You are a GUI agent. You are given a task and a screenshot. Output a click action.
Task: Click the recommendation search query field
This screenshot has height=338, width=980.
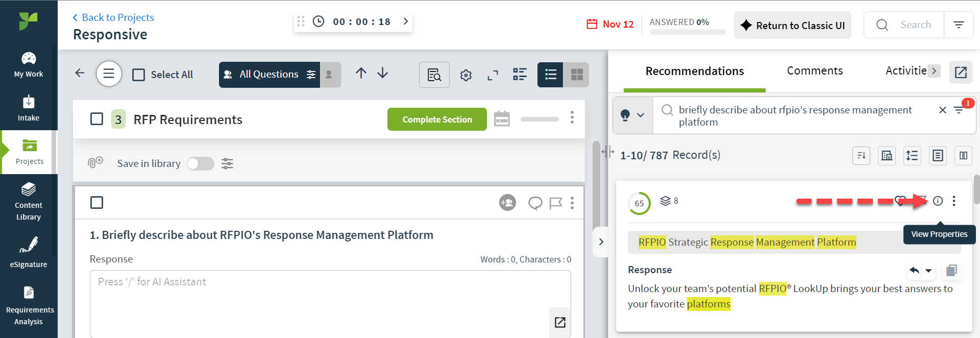[795, 116]
